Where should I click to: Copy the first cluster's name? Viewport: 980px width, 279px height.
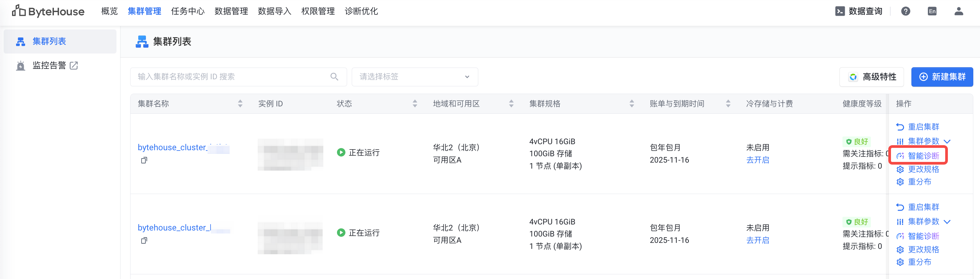pos(144,160)
